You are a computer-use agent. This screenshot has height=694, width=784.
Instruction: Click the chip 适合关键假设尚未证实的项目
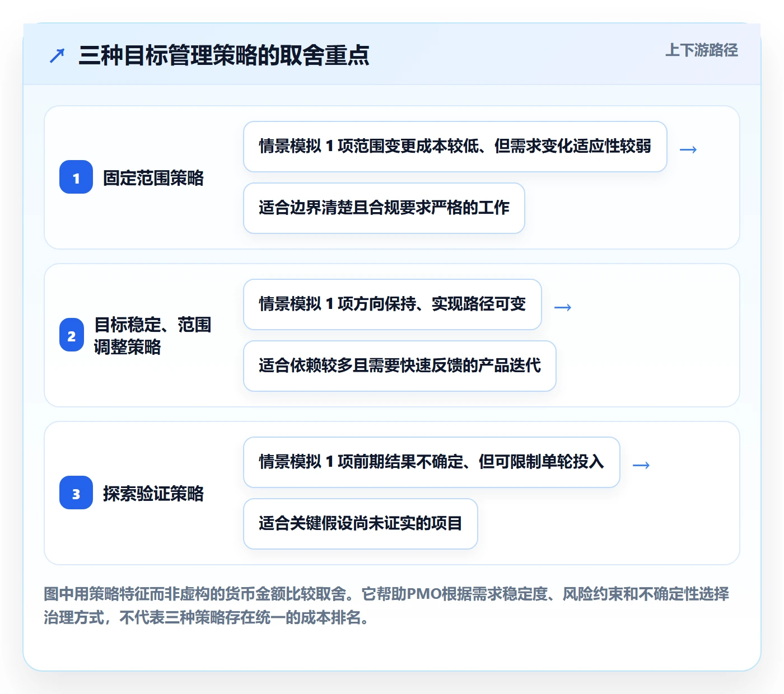pos(361,524)
